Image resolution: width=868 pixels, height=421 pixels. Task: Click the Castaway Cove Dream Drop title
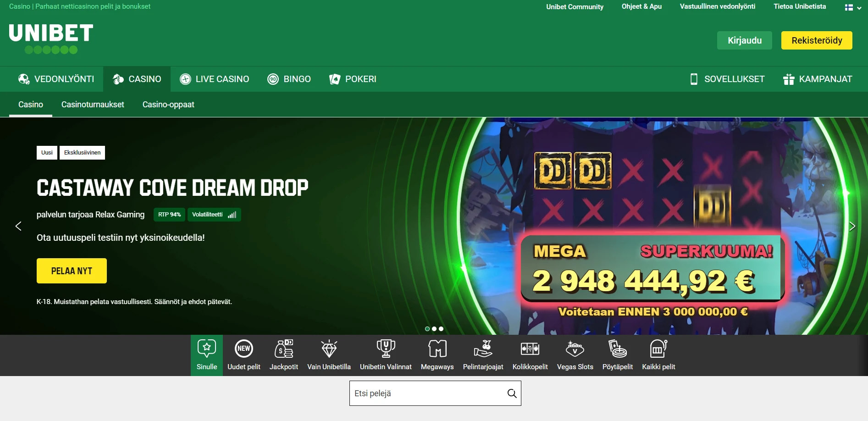click(172, 188)
